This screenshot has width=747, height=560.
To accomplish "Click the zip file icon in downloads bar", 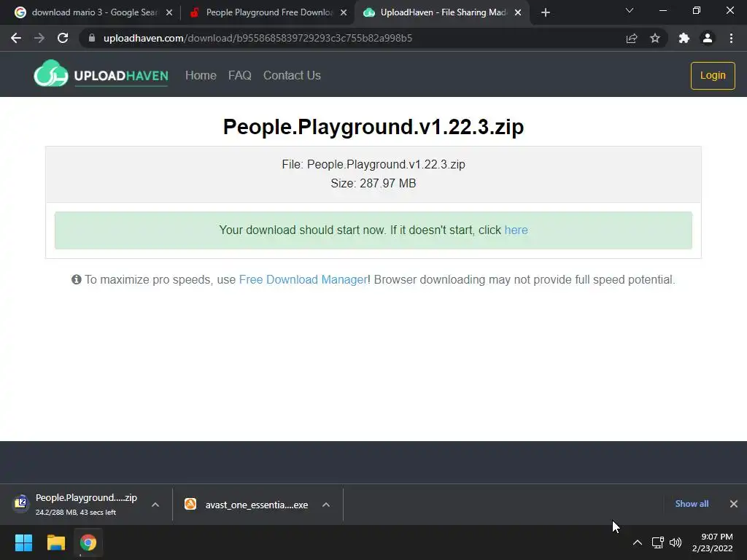I will click(21, 502).
